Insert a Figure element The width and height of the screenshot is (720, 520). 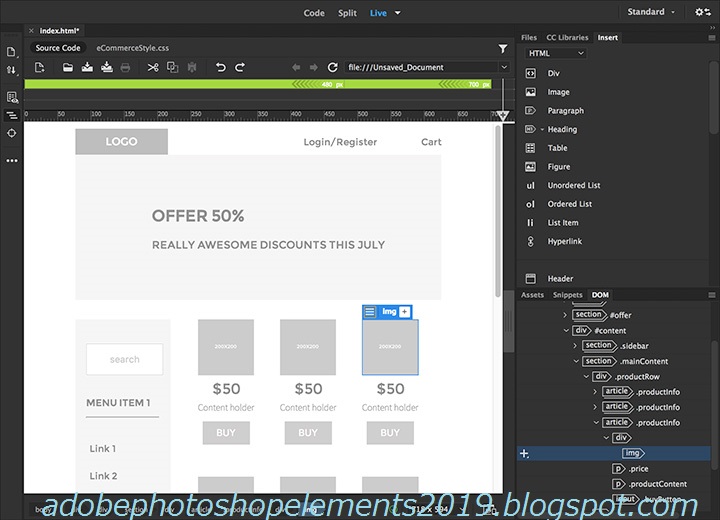pyautogui.click(x=558, y=167)
